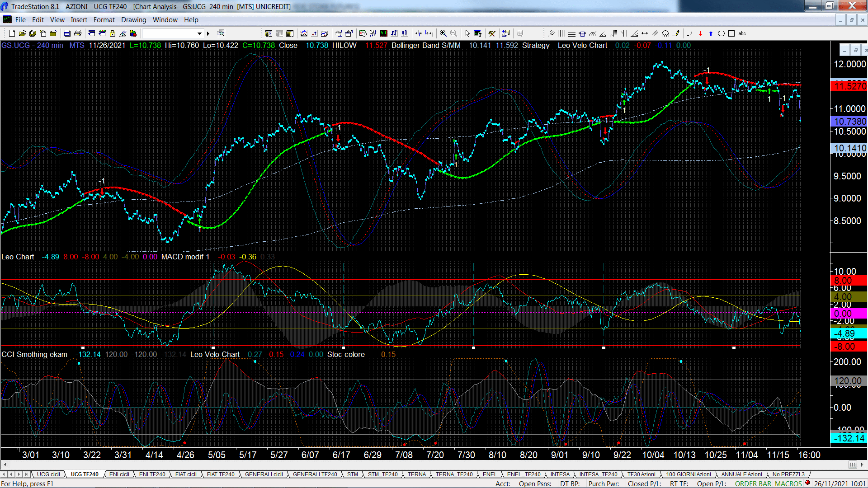Click the last-tab scroll arrow button
The image size is (868, 488).
point(26,474)
